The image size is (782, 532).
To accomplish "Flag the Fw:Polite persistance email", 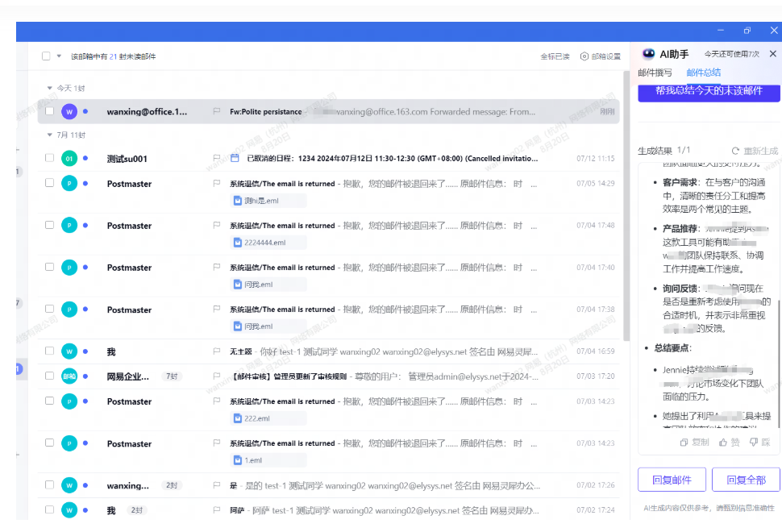I will (216, 111).
